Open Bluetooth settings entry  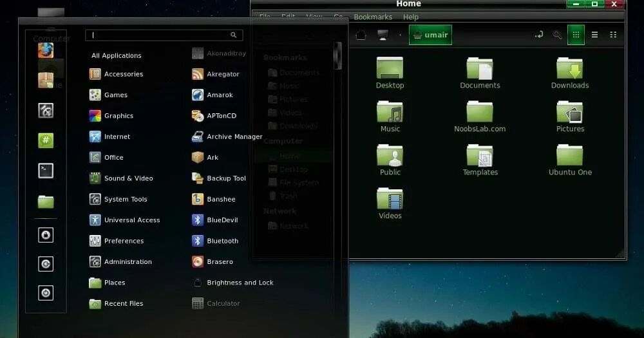click(x=215, y=241)
